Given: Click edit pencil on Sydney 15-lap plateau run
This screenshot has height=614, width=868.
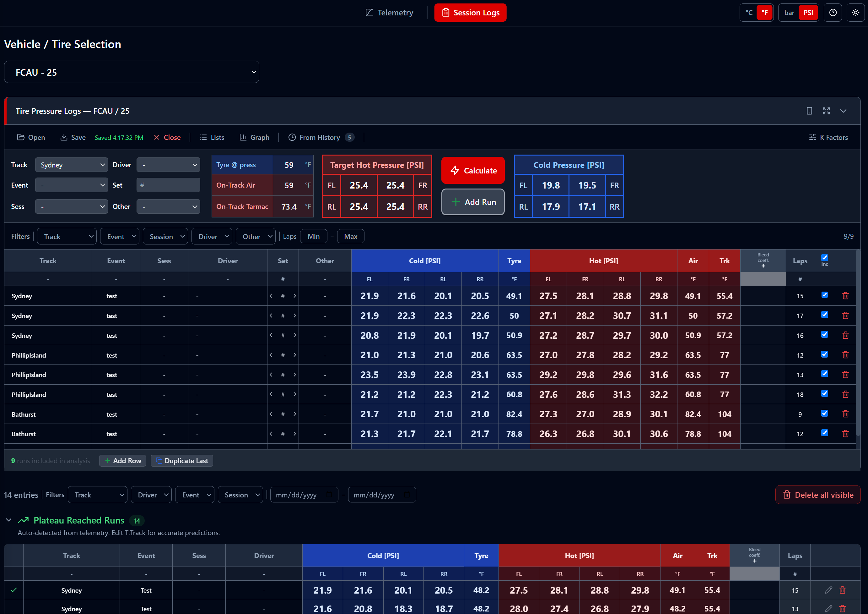Looking at the screenshot, I should point(828,590).
